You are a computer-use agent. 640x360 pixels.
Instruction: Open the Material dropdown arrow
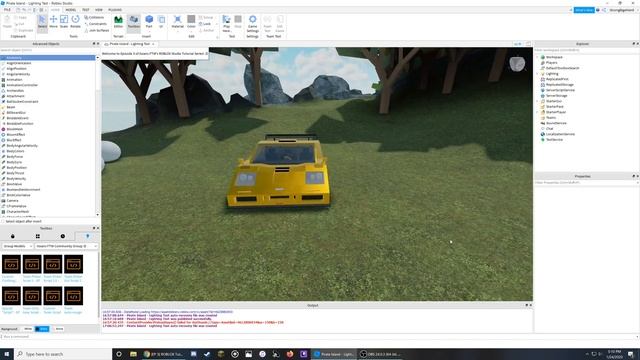point(177,31)
